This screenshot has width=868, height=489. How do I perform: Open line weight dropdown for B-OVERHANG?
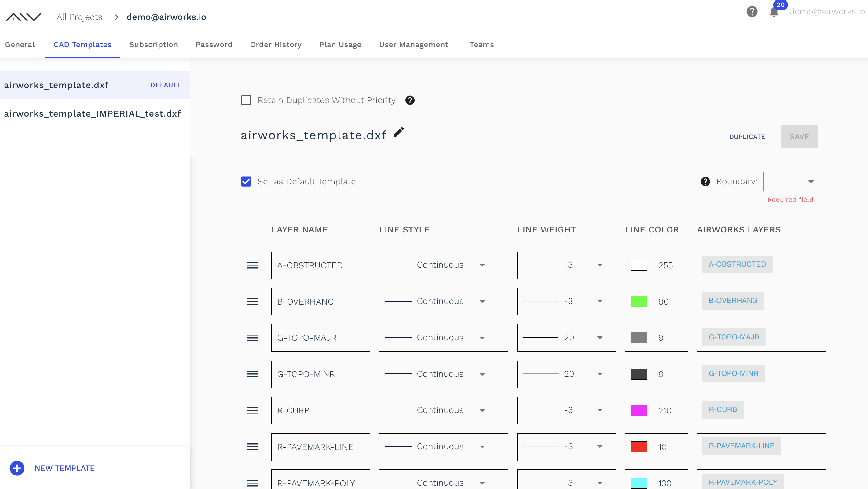[x=566, y=301]
